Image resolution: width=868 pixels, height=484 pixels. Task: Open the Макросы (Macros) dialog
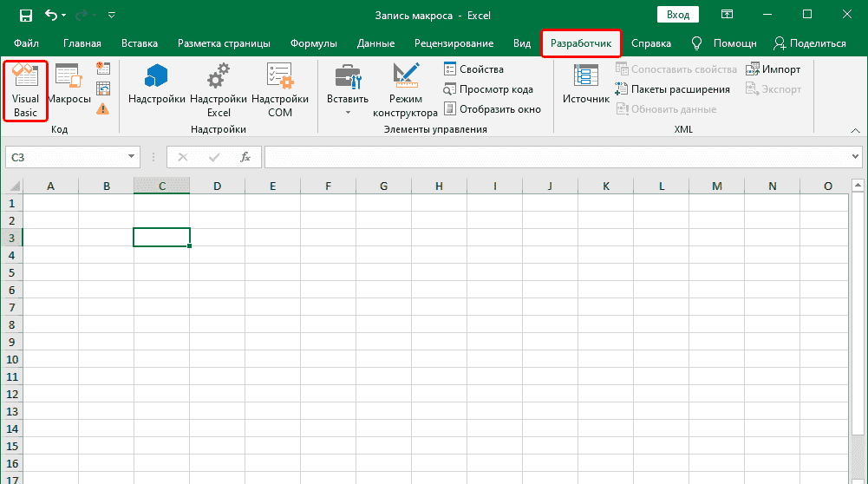click(69, 89)
